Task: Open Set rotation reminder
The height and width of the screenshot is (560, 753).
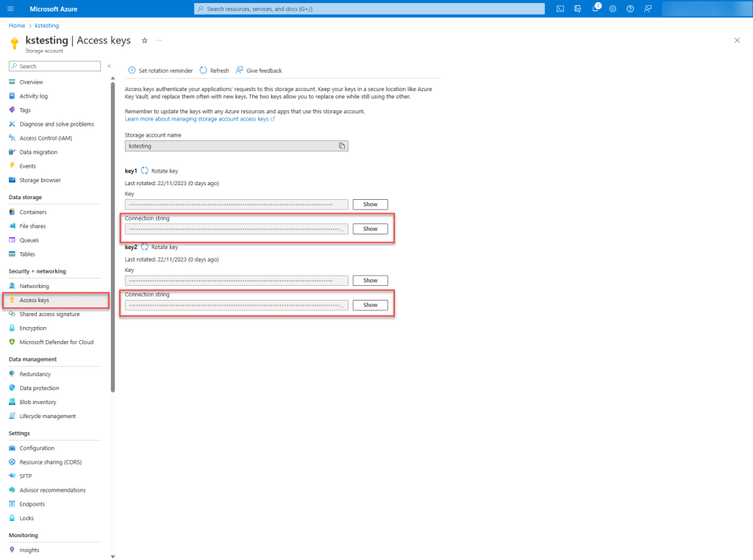Action: 160,71
